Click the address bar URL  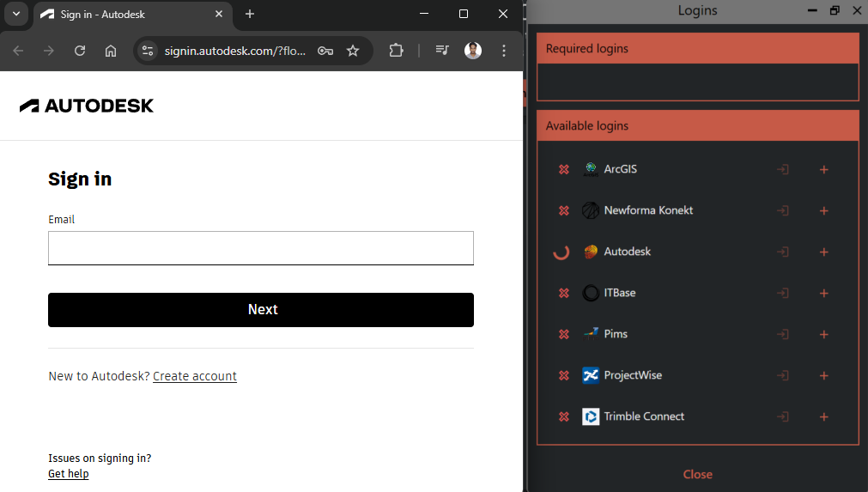click(x=234, y=51)
